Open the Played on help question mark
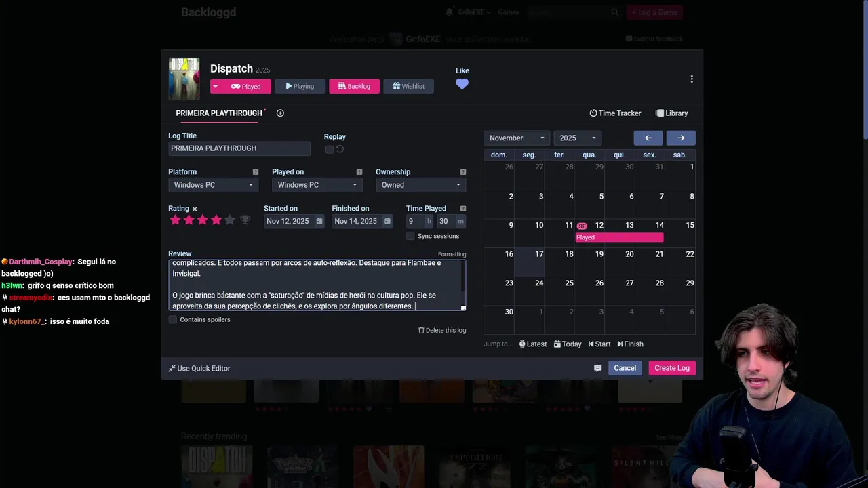 click(359, 172)
